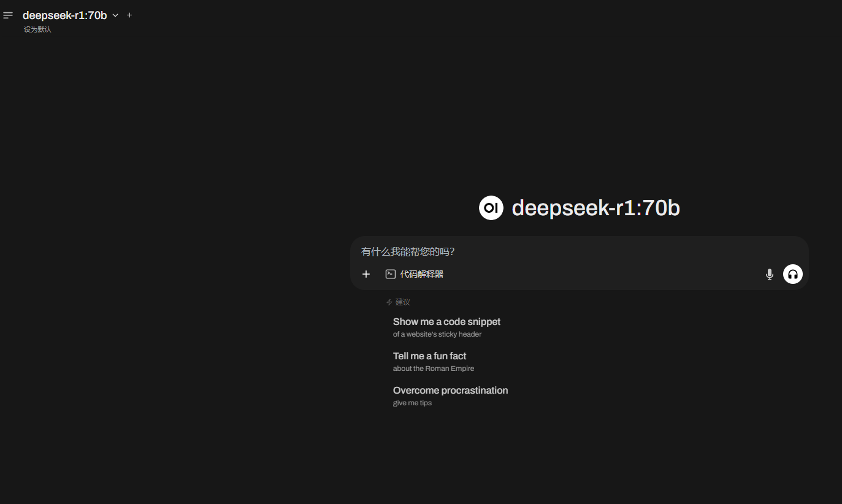Open the sidebar with the hamburger icon
Viewport: 842px width, 504px height.
[8, 15]
